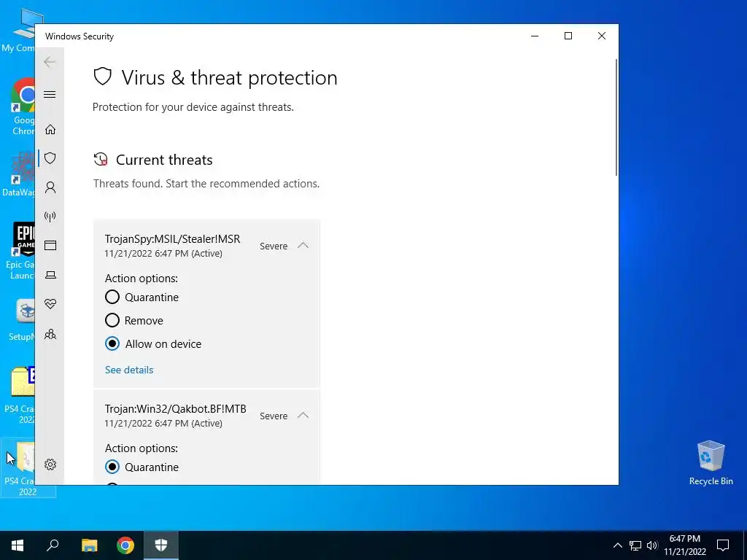The image size is (747, 560).
Task: Open Settings gear in Windows Security
Action: click(x=50, y=464)
